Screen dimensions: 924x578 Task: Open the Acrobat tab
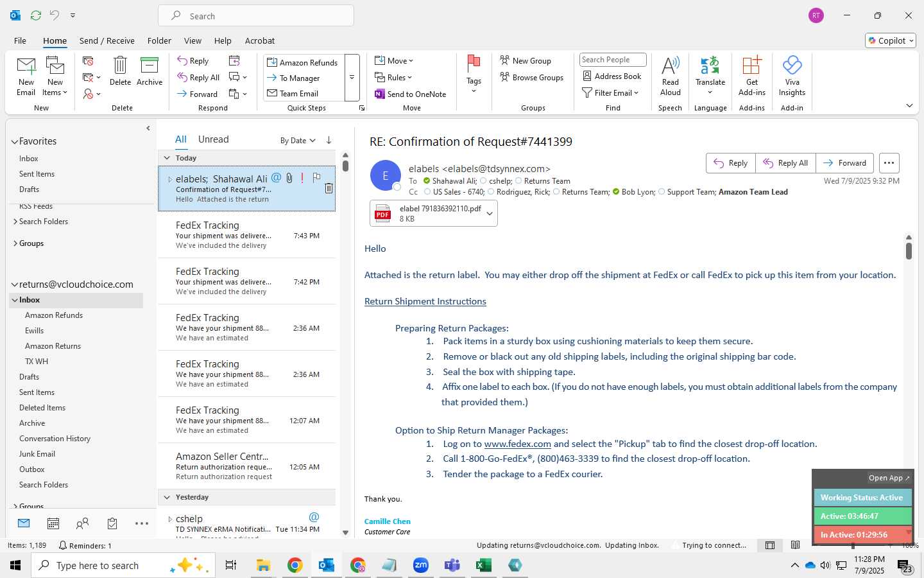pyautogui.click(x=260, y=40)
